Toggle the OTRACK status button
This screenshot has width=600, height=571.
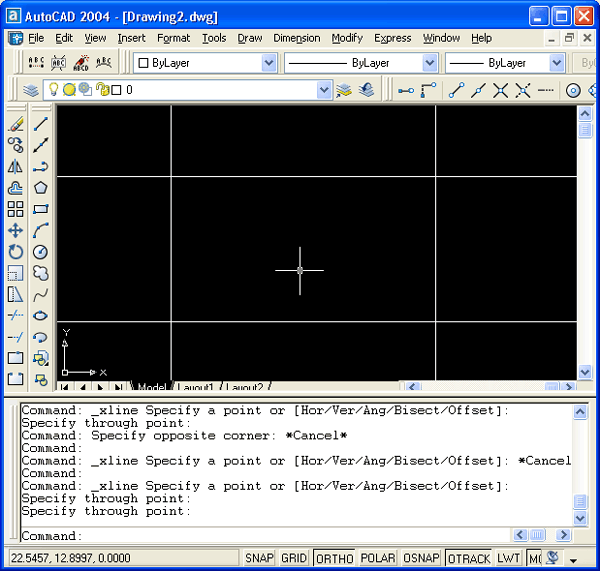[x=468, y=558]
